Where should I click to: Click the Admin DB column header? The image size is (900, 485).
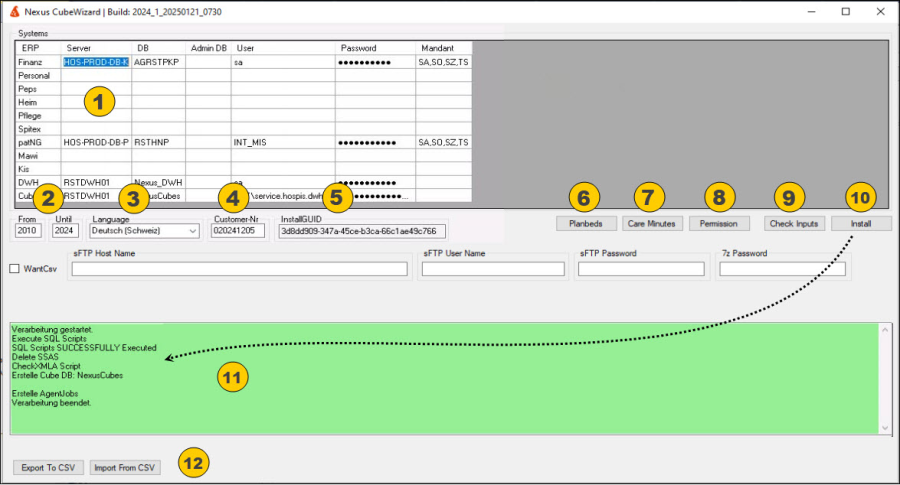click(208, 48)
